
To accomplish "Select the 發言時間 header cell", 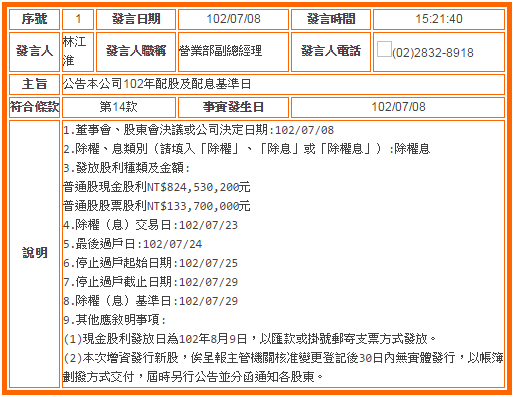I will coord(331,19).
